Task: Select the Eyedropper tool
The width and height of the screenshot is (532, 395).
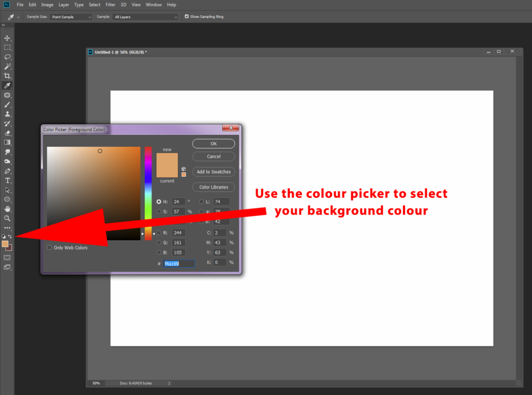Action: [x=8, y=85]
